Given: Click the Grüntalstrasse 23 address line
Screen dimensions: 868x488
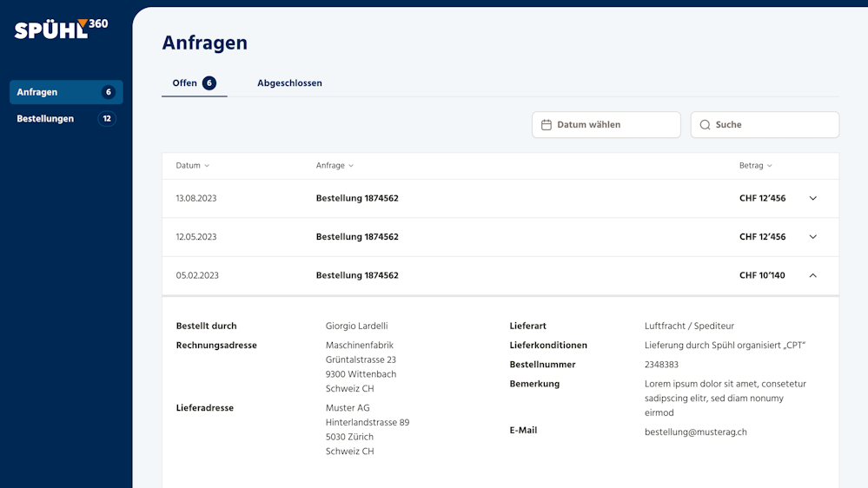Looking at the screenshot, I should pos(361,359).
